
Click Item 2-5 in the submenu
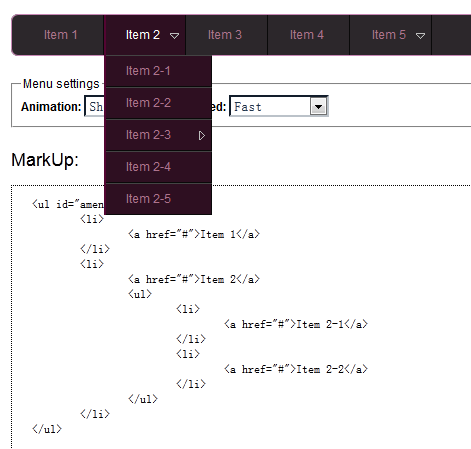click(x=158, y=199)
